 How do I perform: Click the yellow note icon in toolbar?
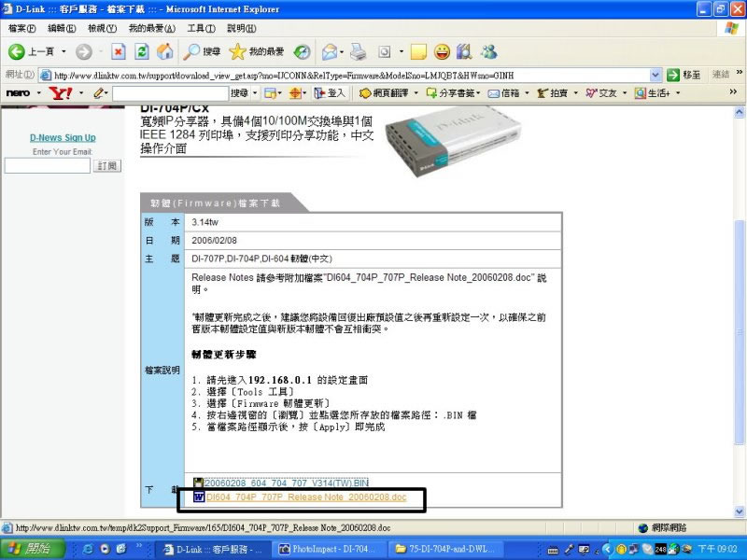tap(417, 51)
